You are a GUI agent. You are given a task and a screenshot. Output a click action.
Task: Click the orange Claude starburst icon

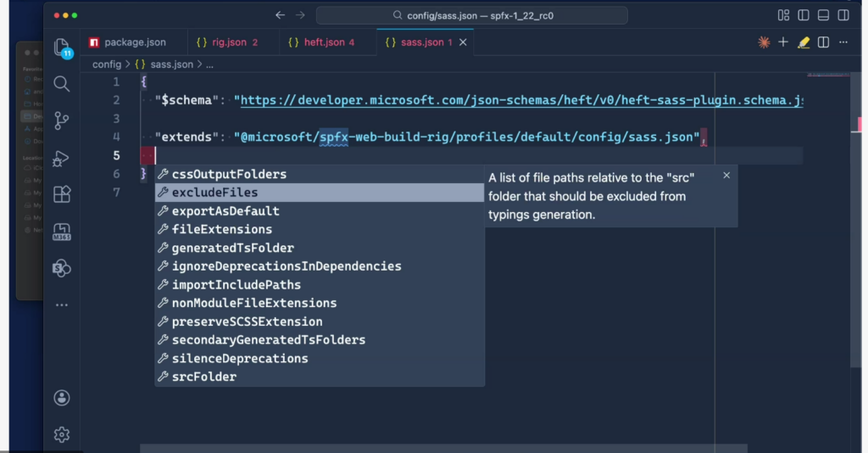764,42
